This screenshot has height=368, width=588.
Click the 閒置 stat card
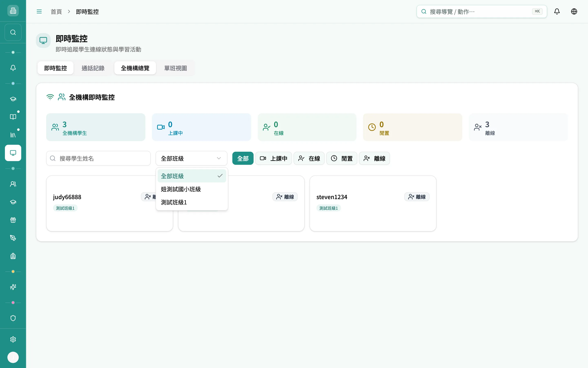pos(413,127)
